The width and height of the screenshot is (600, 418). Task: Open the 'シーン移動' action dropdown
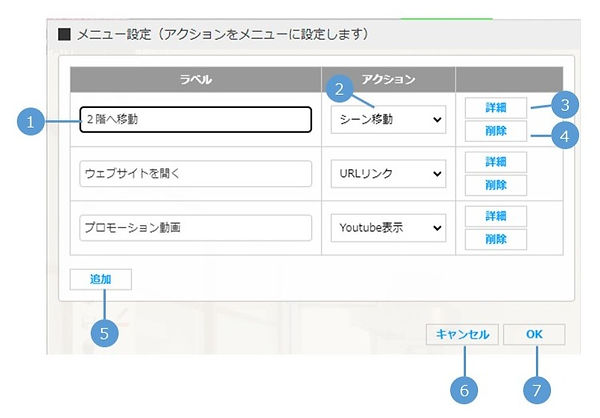(x=387, y=120)
